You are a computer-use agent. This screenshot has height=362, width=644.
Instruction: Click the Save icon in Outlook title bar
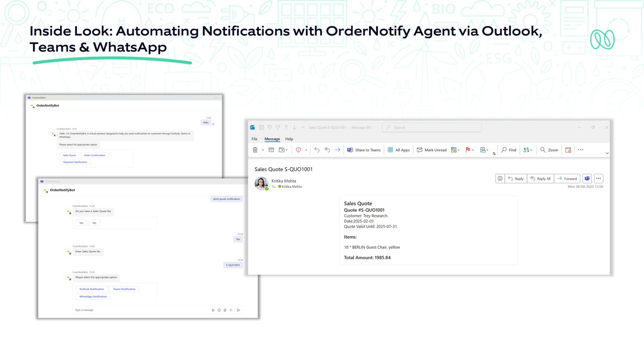point(261,127)
